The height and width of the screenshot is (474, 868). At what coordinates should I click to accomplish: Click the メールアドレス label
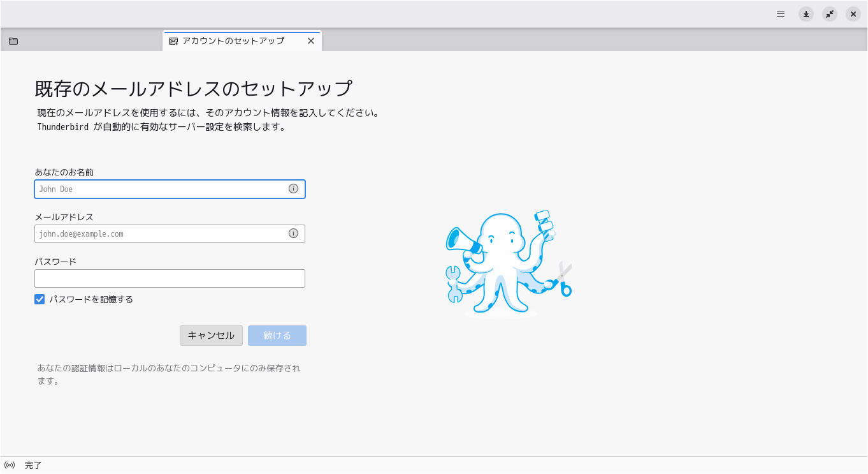pyautogui.click(x=64, y=217)
